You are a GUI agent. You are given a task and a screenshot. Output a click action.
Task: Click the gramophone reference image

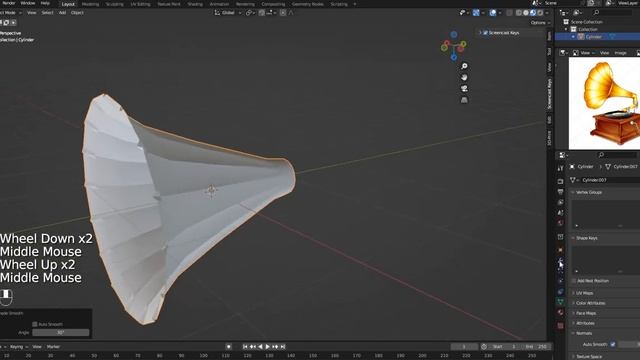pos(604,103)
